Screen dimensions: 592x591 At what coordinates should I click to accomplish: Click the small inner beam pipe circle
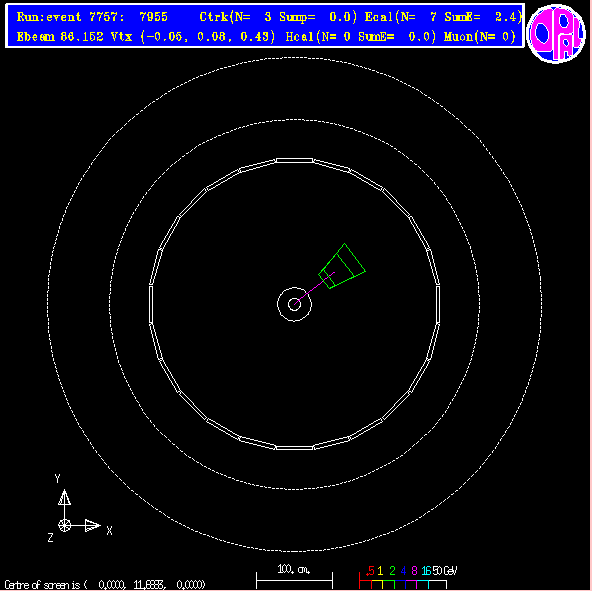[x=294, y=304]
